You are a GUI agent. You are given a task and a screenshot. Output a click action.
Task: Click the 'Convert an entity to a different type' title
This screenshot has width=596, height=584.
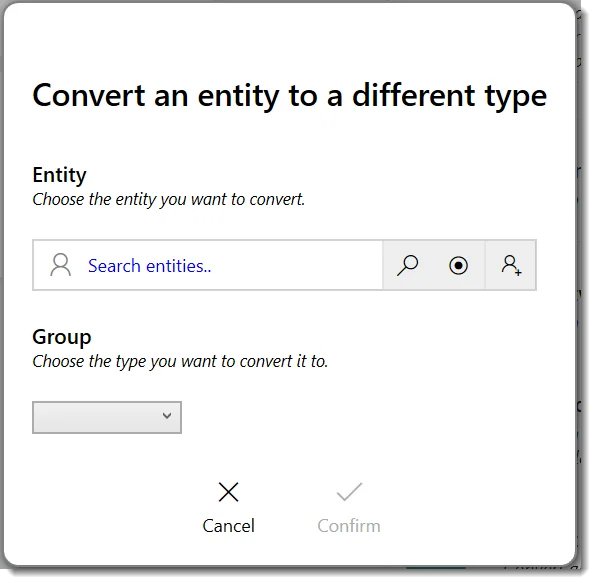pyautogui.click(x=290, y=96)
